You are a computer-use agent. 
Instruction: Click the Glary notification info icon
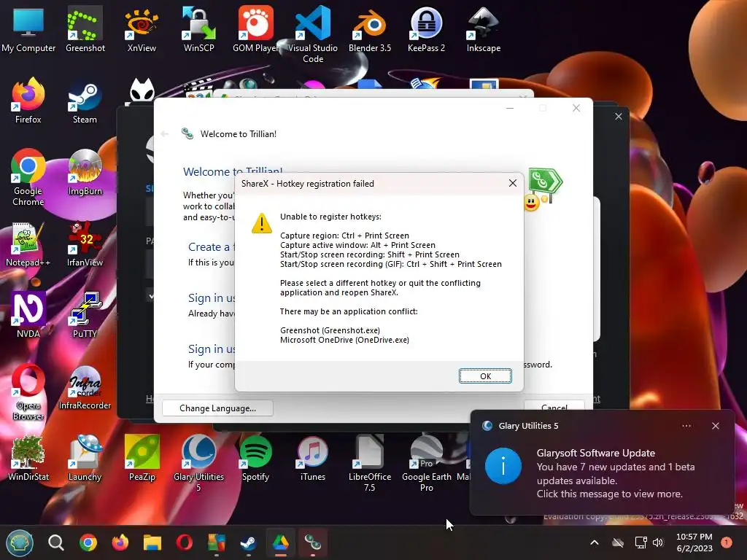[503, 466]
